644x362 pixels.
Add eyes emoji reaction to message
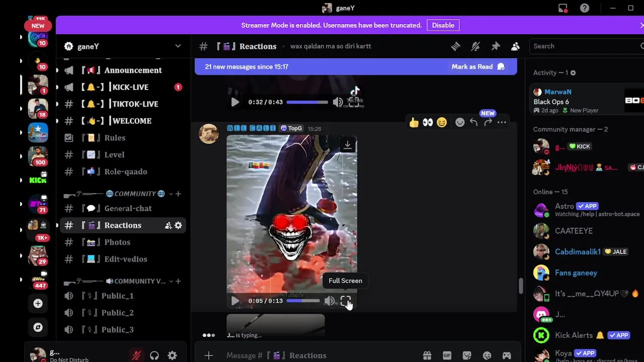click(428, 123)
